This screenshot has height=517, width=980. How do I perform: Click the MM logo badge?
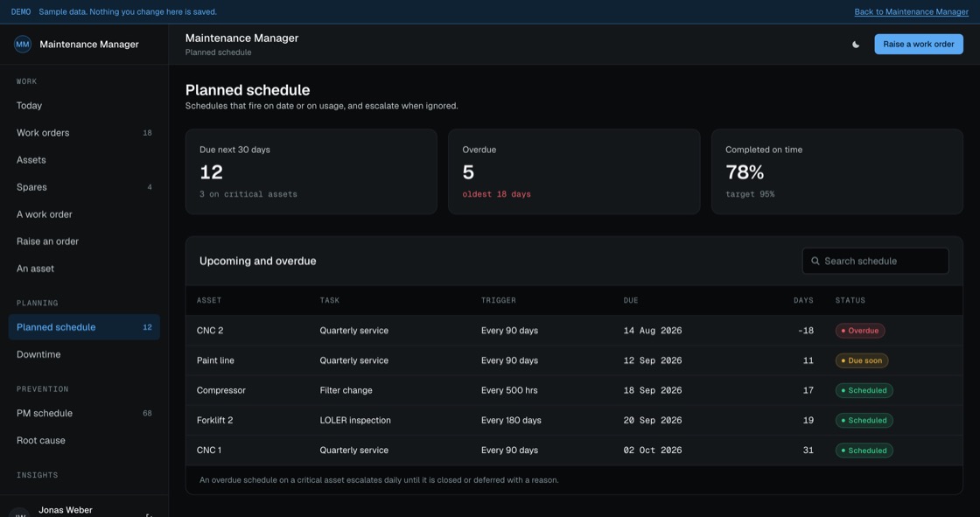(23, 45)
